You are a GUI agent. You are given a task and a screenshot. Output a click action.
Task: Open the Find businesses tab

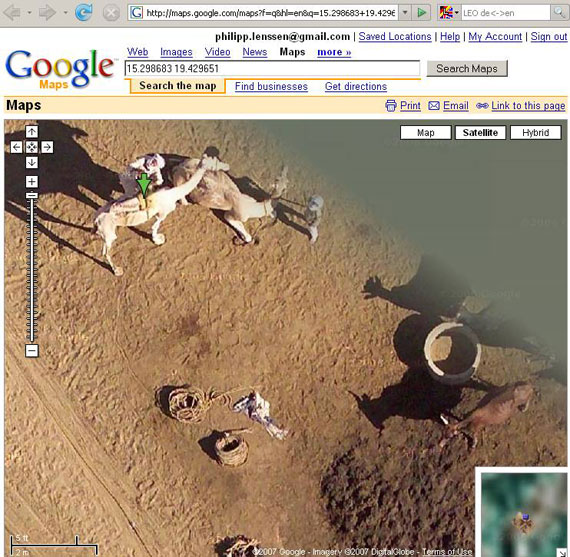pos(271,87)
